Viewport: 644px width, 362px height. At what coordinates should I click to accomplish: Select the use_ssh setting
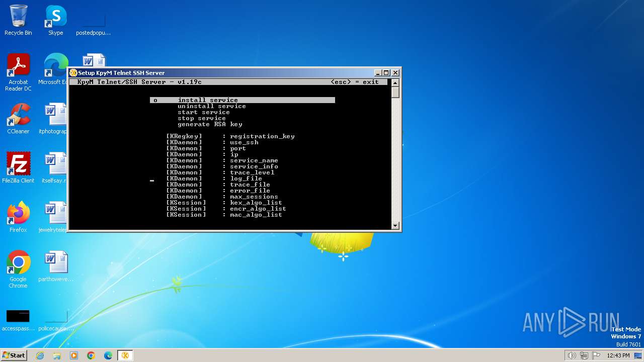[212, 142]
